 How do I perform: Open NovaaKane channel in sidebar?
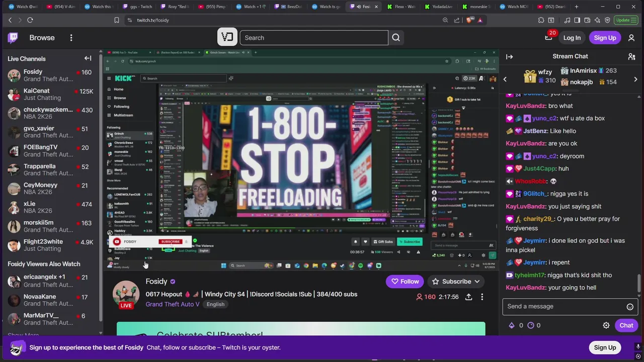(51, 300)
